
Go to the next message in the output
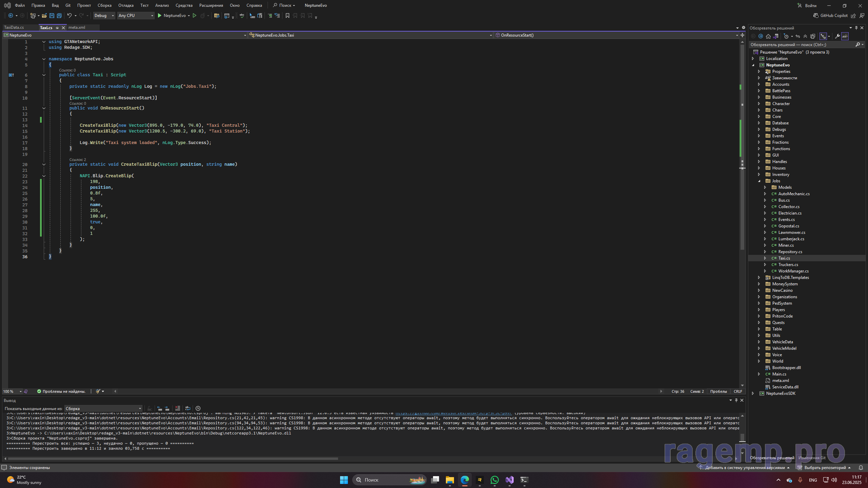(x=167, y=408)
